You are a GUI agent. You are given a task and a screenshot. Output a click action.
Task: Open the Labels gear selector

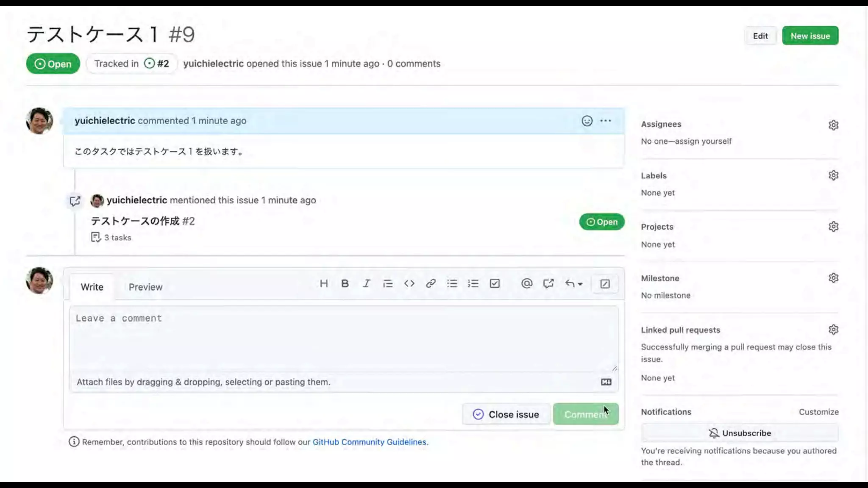[833, 175]
